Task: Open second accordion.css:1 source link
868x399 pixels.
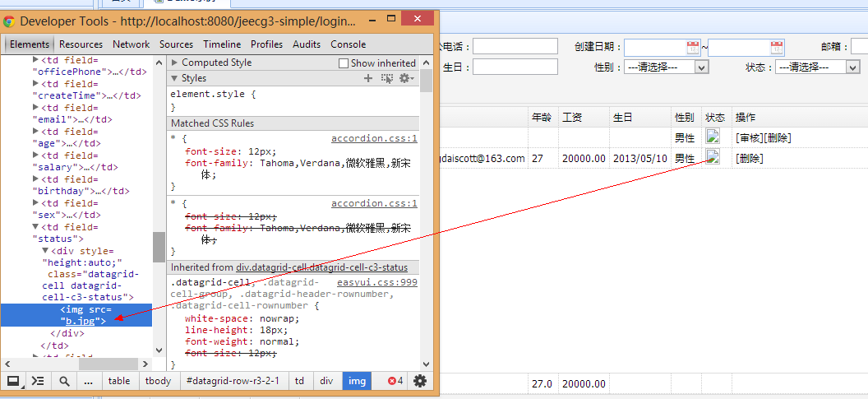Action: tap(374, 203)
